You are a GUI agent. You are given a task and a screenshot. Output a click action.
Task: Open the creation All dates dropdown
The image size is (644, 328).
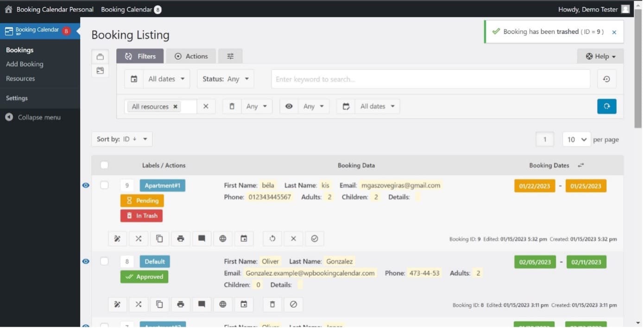click(x=377, y=107)
